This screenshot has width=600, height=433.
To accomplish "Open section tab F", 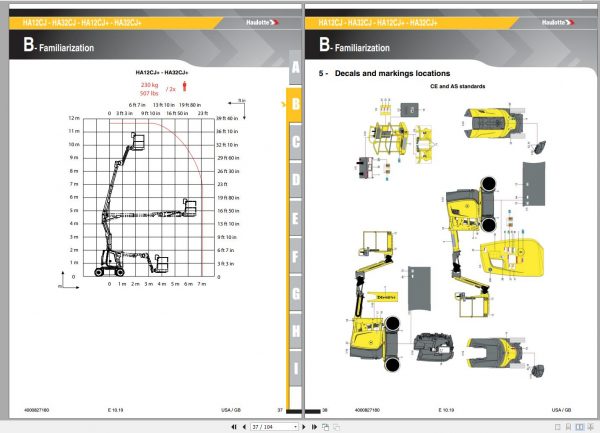I will point(295,256).
